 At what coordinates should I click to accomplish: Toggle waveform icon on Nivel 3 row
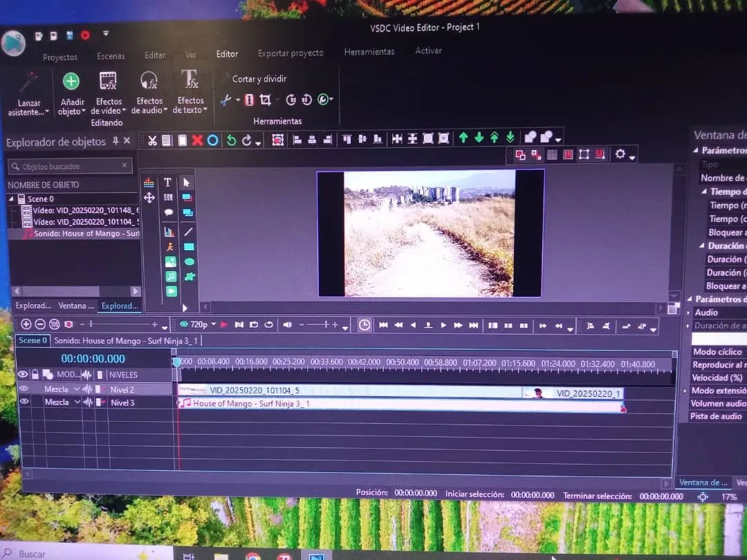88,402
